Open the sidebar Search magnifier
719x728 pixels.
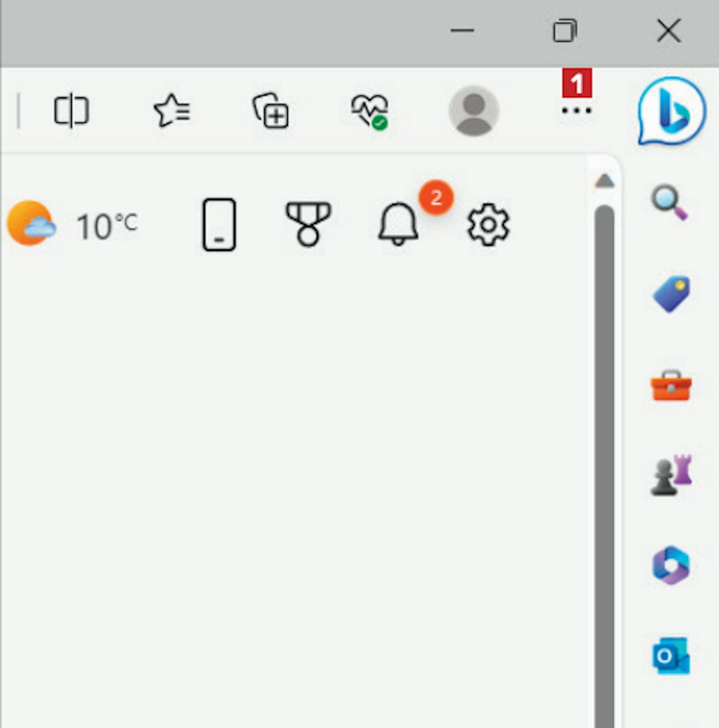670,202
